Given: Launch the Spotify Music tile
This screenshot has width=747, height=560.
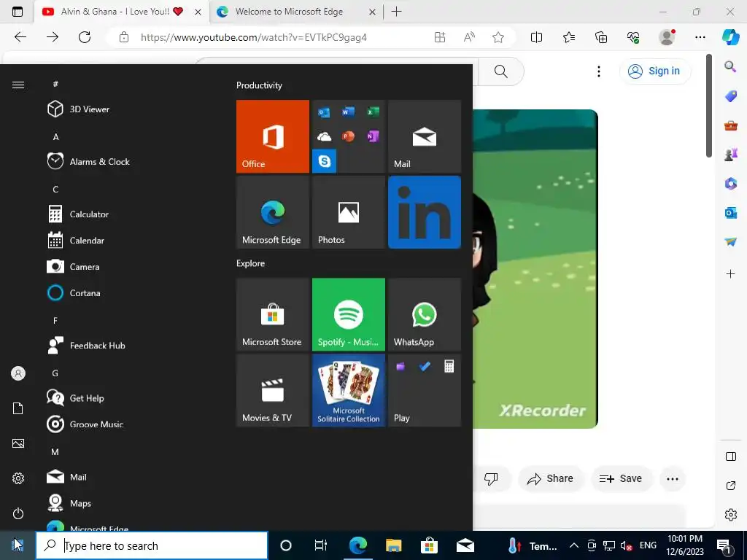Looking at the screenshot, I should click(x=348, y=314).
